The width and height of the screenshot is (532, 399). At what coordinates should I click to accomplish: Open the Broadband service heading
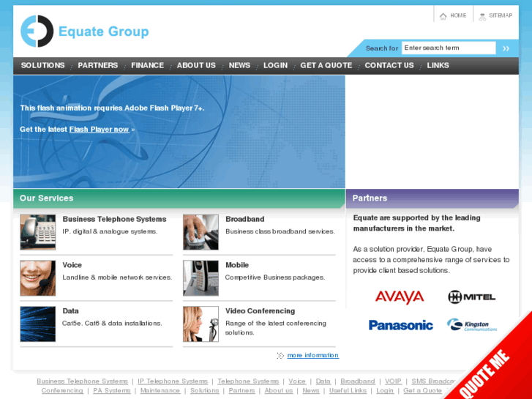tap(244, 219)
